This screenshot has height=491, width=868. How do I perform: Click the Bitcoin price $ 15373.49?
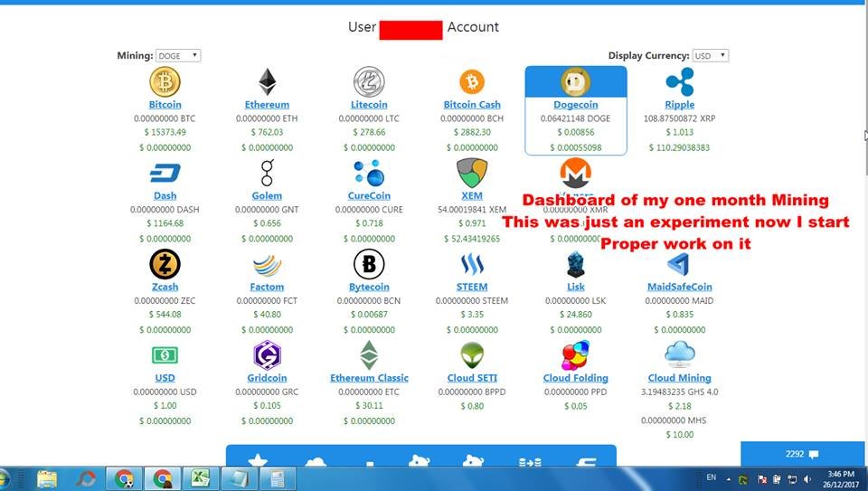pos(165,132)
